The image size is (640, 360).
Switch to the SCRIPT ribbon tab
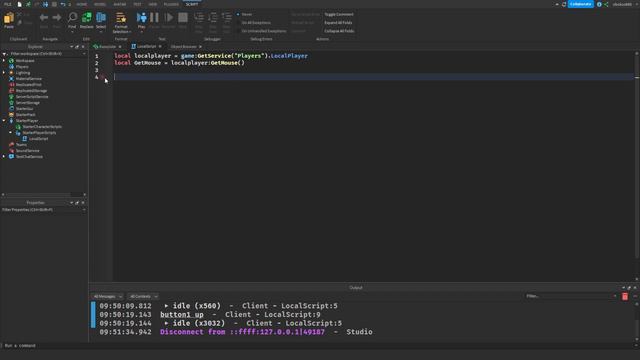click(x=192, y=4)
